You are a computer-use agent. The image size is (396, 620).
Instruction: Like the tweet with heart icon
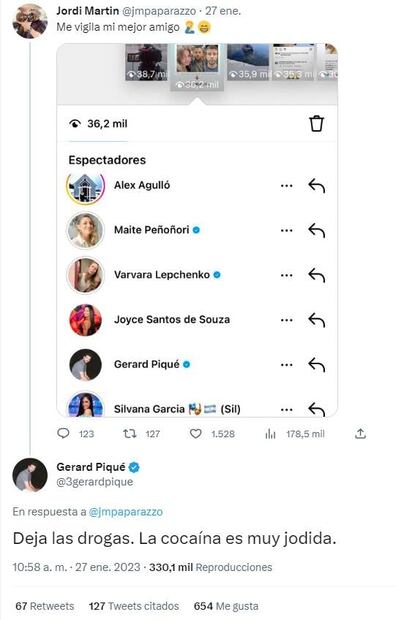(195, 434)
